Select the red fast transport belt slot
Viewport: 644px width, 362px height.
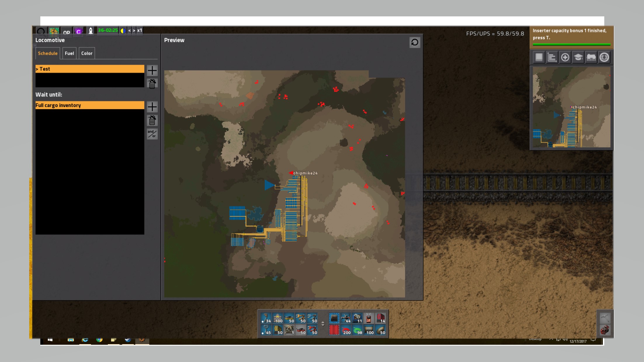coord(301,330)
